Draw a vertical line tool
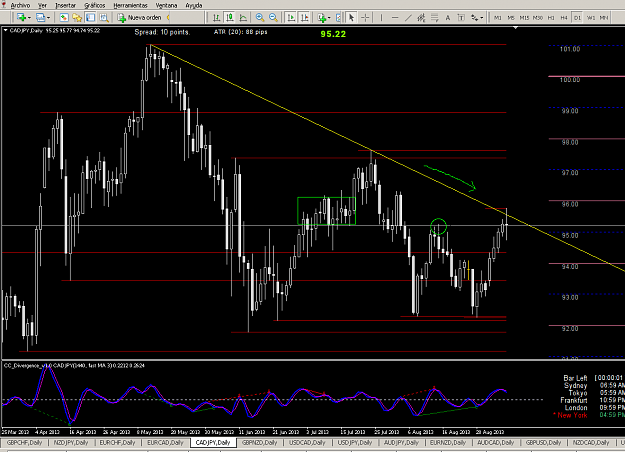This screenshot has height=452, width=625. click(x=381, y=18)
